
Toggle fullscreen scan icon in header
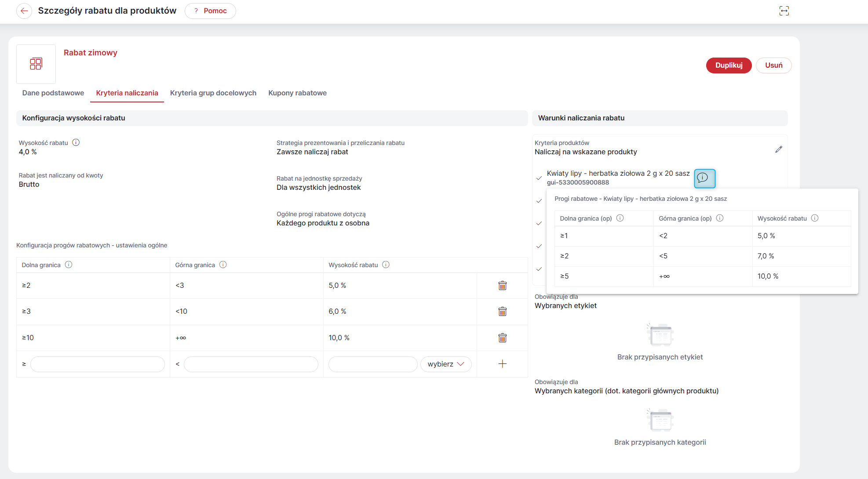coord(784,11)
